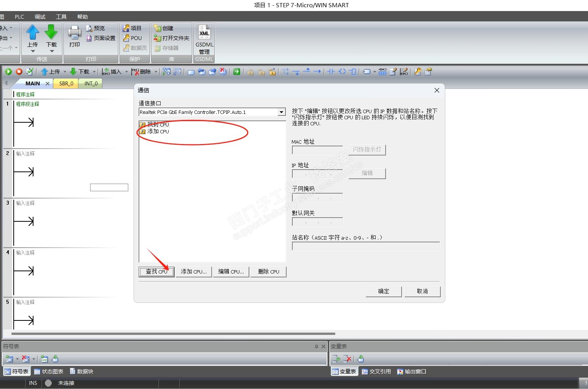Click the pin icon on 符号表 panel
The image size is (588, 389).
pyautogui.click(x=316, y=346)
